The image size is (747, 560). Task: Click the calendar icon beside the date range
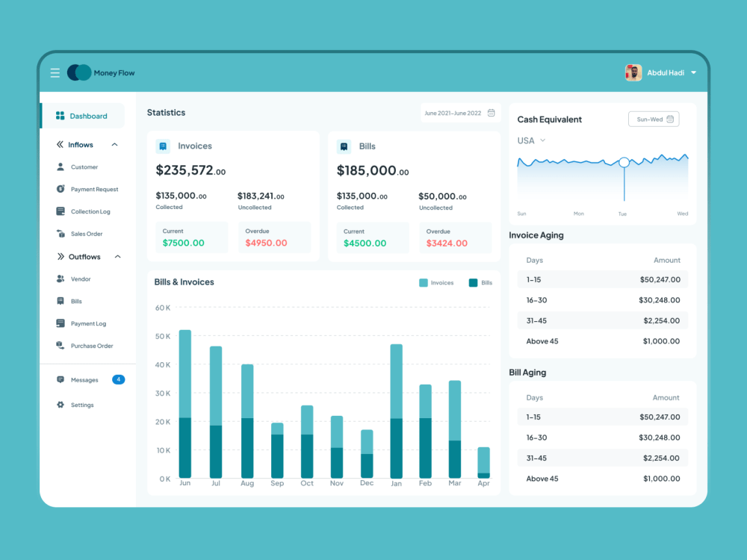pos(491,112)
